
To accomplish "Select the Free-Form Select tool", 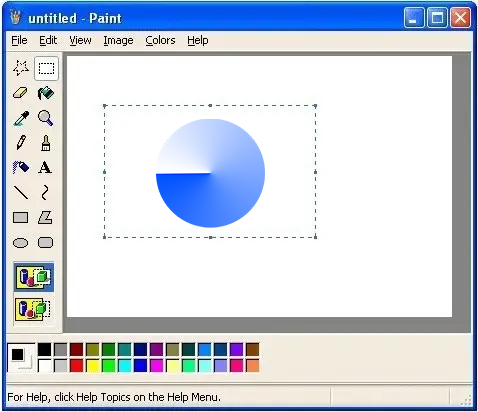I will [21, 68].
